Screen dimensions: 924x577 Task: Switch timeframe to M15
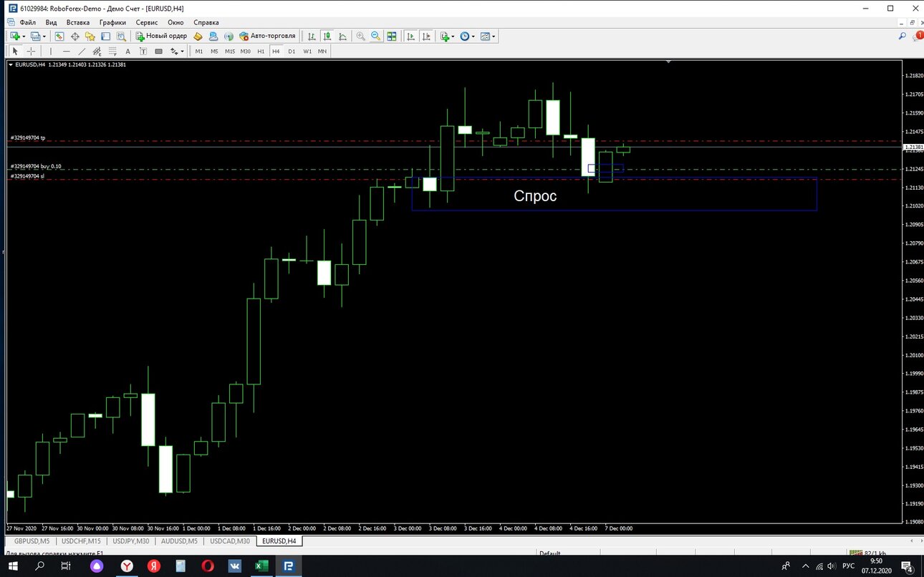[x=230, y=51]
